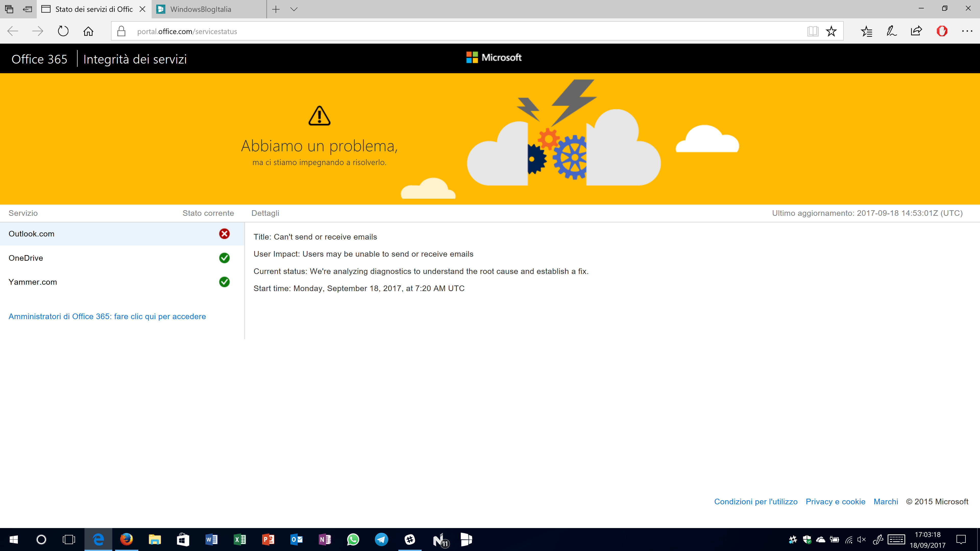Add page to favorites with star icon
The height and width of the screenshot is (551, 980).
[831, 31]
